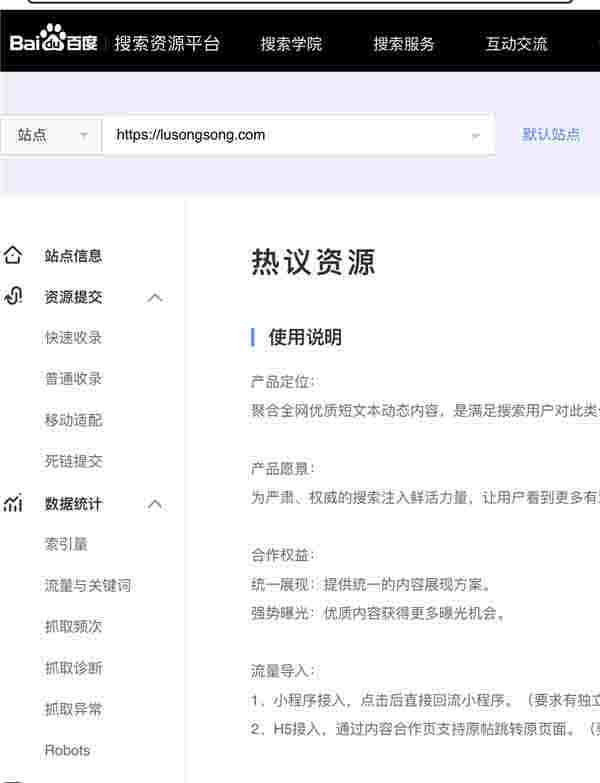The image size is (600, 783).
Task: Open 搜索服务 in top navigation
Action: point(404,44)
